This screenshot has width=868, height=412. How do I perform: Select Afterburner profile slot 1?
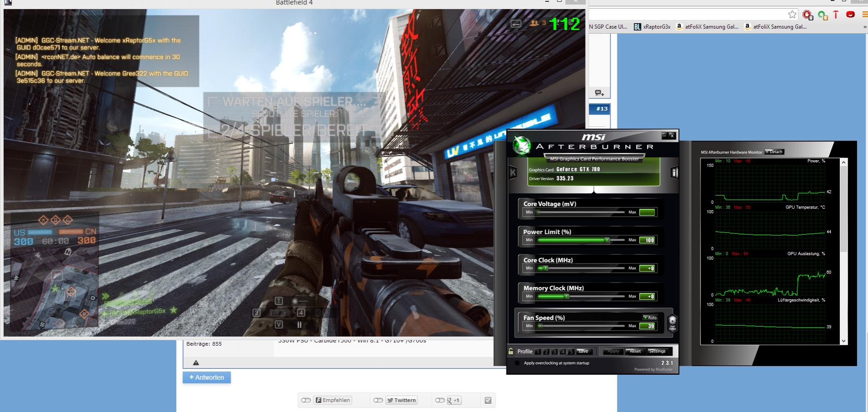pos(538,352)
